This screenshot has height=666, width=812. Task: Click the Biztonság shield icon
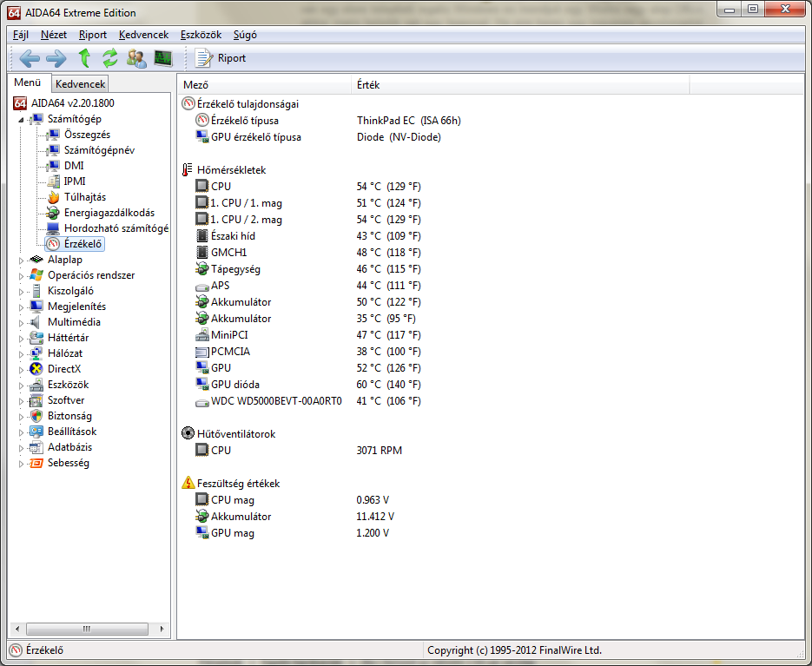(36, 416)
